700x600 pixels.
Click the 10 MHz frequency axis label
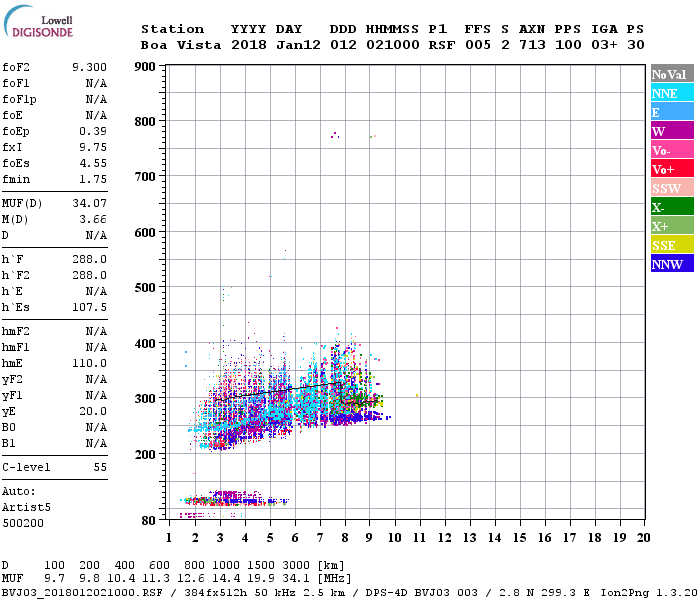pos(394,538)
